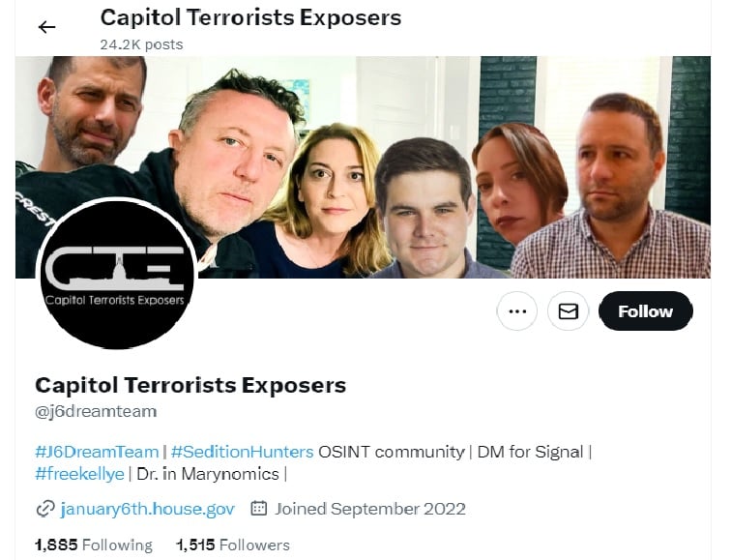Open the CTE circular profile picture
This screenshot has height=560, width=731.
[117, 274]
